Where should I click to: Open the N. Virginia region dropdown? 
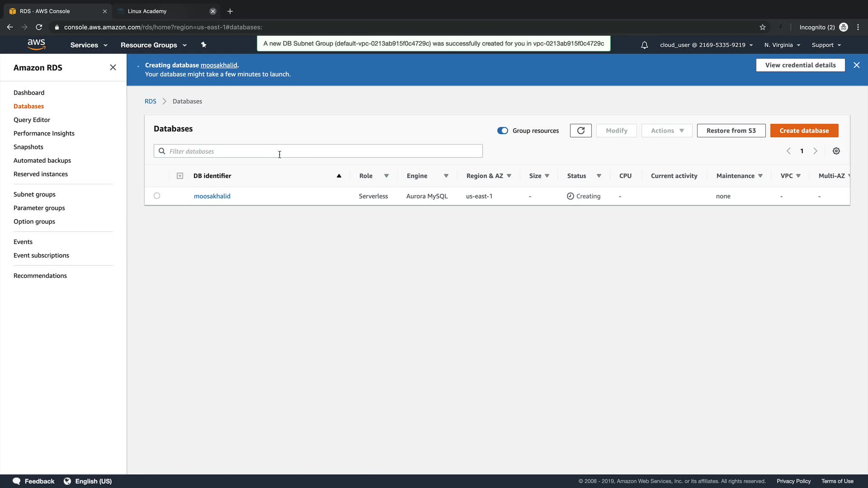click(x=782, y=45)
